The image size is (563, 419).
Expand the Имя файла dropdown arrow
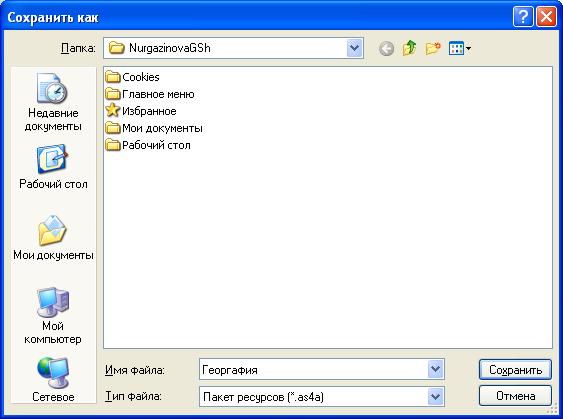tap(436, 369)
